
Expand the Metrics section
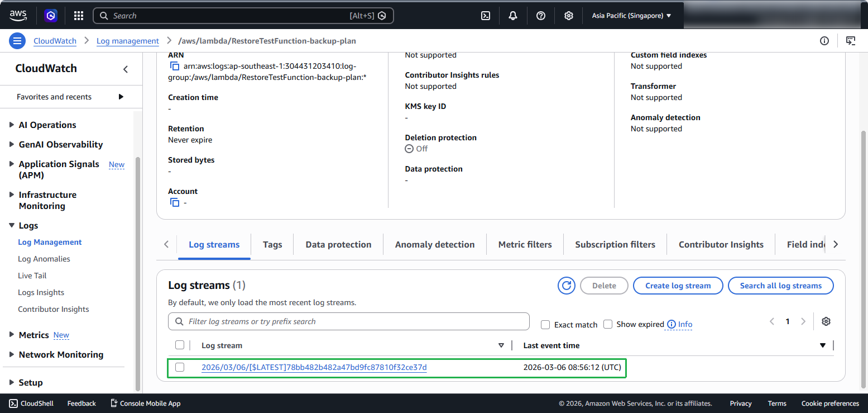click(x=12, y=335)
